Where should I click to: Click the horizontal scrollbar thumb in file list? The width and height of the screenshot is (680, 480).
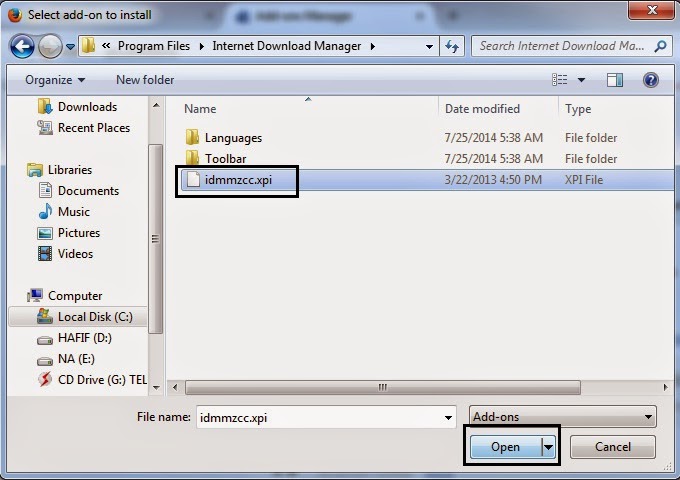point(382,387)
